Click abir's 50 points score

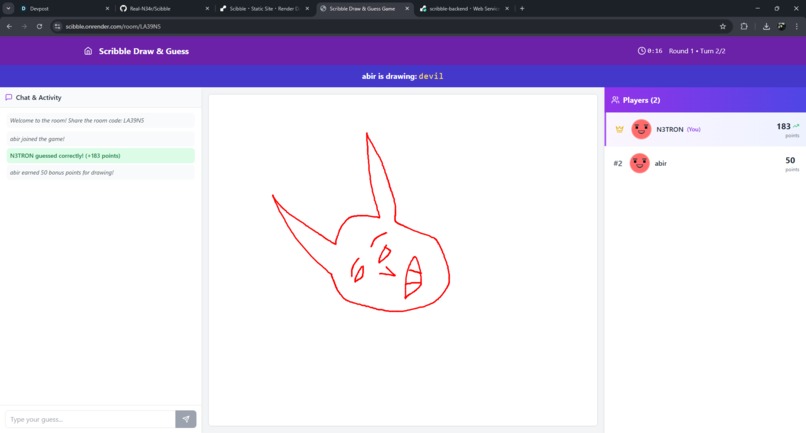[790, 160]
